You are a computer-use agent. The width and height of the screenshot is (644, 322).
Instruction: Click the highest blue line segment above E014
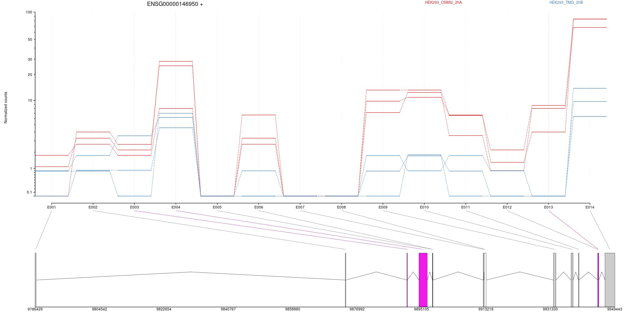[590, 88]
